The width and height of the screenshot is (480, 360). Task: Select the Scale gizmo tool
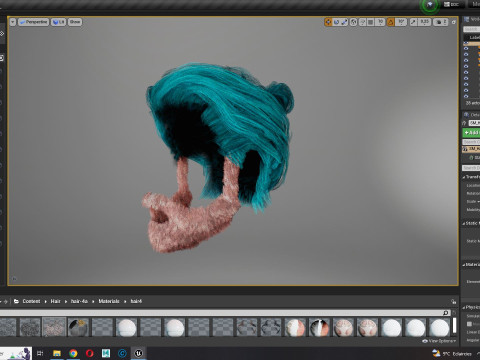coord(344,22)
